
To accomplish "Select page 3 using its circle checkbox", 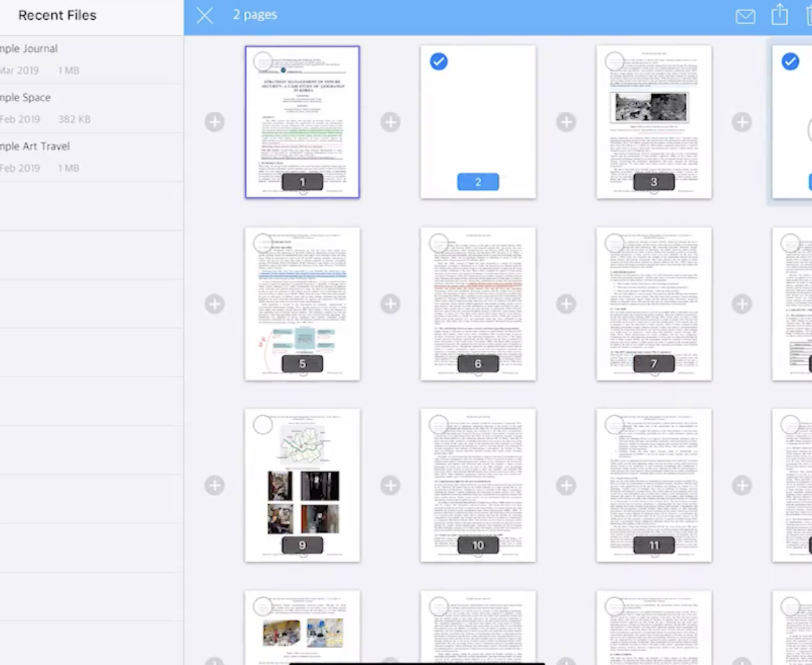I will [614, 62].
